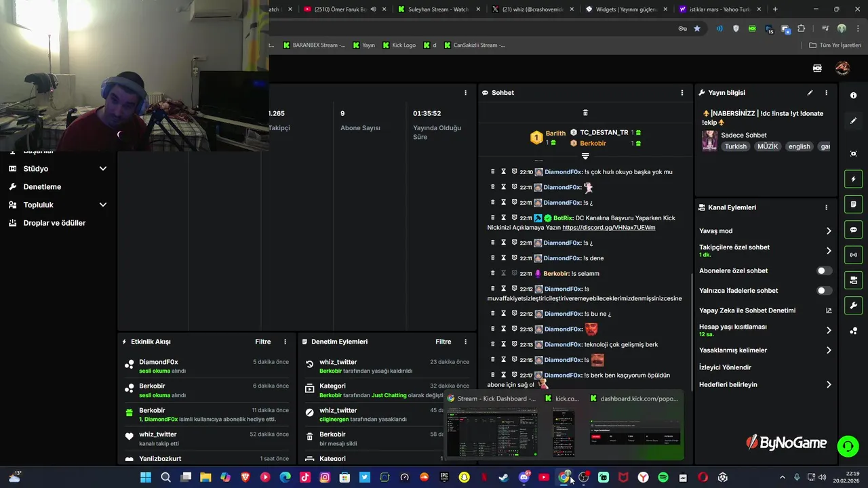Select the lightning bolt sidebar icon
The height and width of the screenshot is (488, 868).
click(x=853, y=179)
